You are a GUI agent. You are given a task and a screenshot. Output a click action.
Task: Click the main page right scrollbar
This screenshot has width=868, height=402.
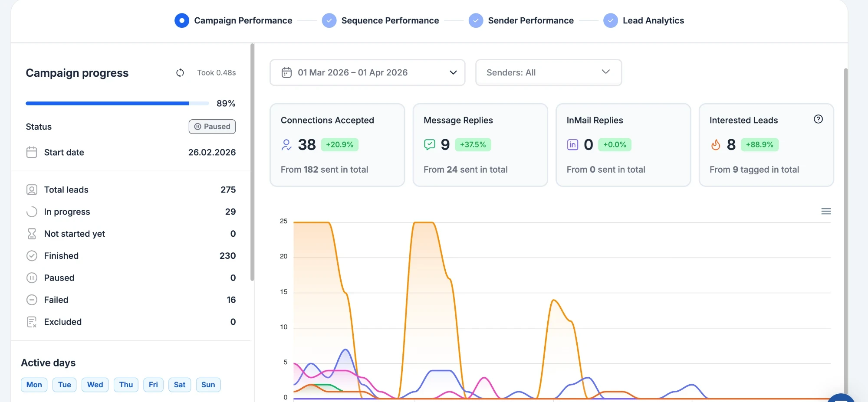(x=845, y=234)
